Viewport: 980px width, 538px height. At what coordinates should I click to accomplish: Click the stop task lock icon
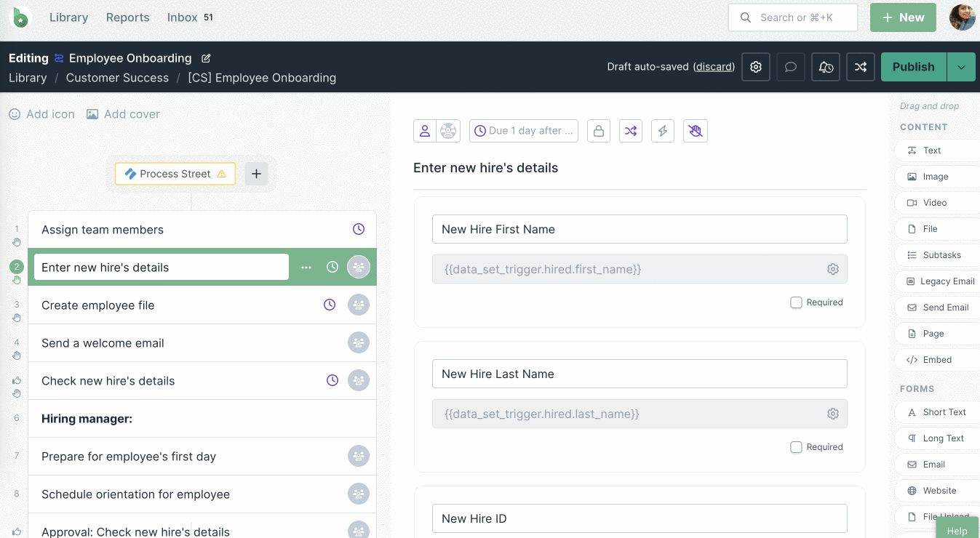tap(599, 131)
